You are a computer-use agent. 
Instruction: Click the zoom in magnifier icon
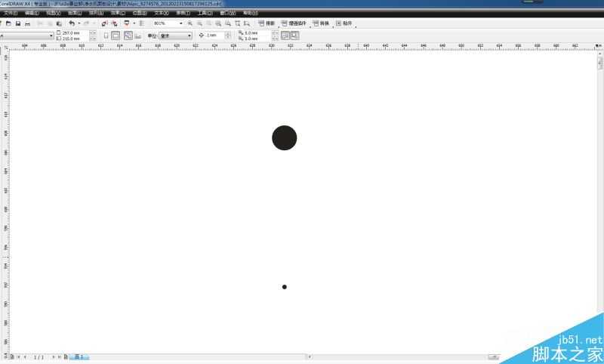point(190,23)
